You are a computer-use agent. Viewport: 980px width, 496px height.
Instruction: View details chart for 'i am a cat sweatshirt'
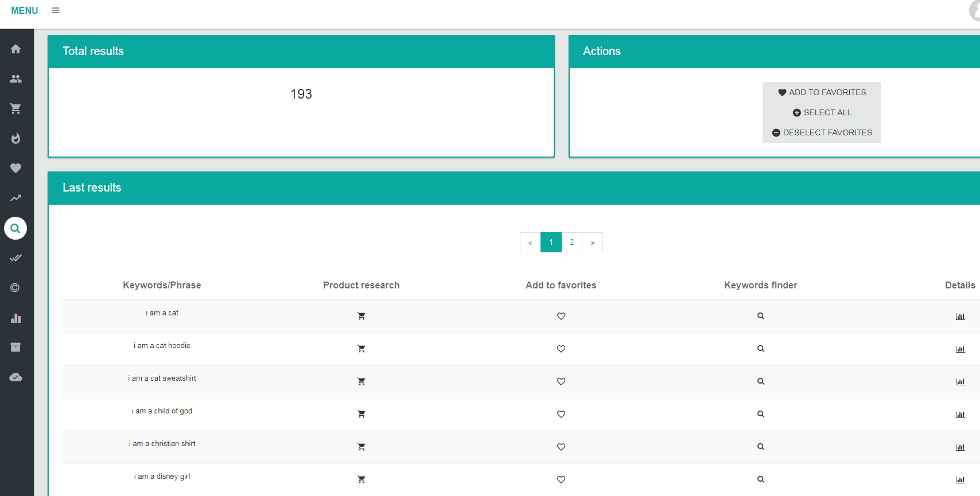(960, 381)
